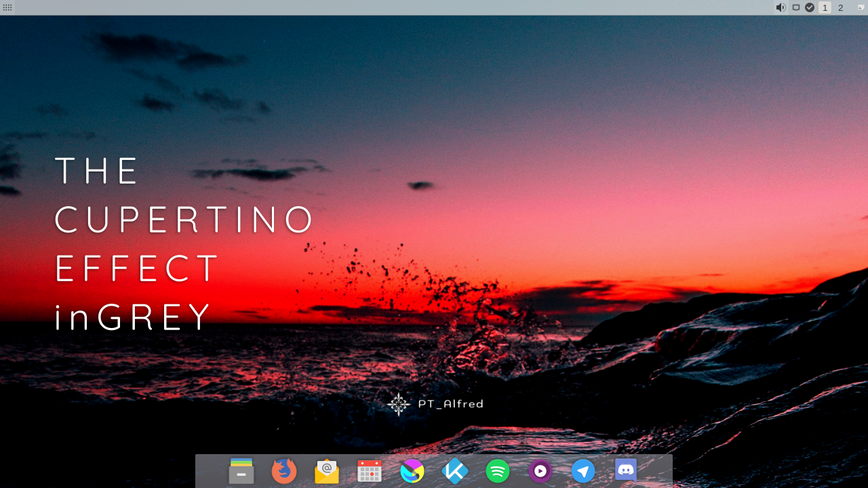
Task: Launch the Krita paint app icon
Action: (x=412, y=471)
